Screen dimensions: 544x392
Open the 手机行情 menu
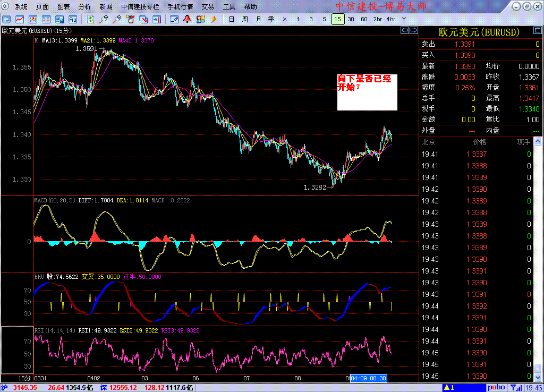coord(181,6)
